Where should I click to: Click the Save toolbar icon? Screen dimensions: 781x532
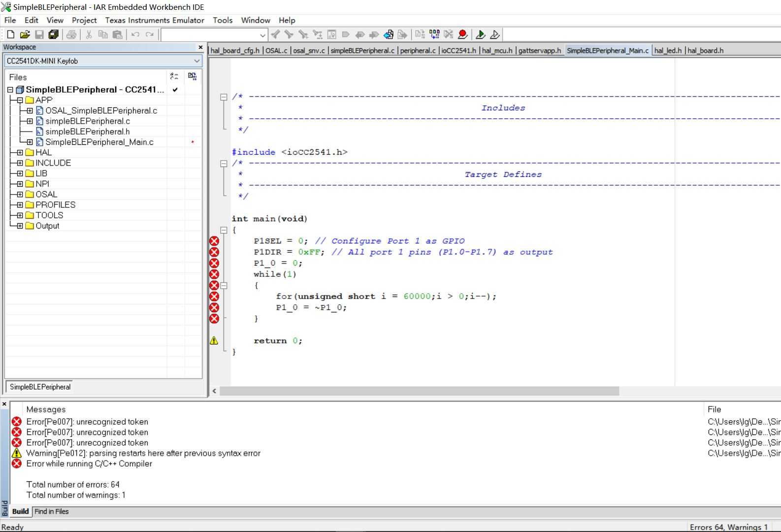pos(39,34)
